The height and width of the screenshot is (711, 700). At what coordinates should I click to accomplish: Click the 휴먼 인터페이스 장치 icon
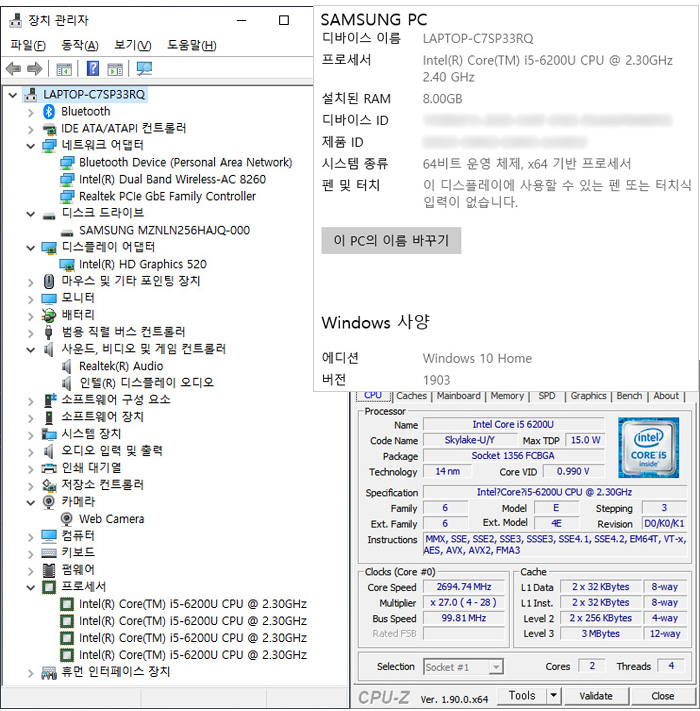(x=49, y=672)
